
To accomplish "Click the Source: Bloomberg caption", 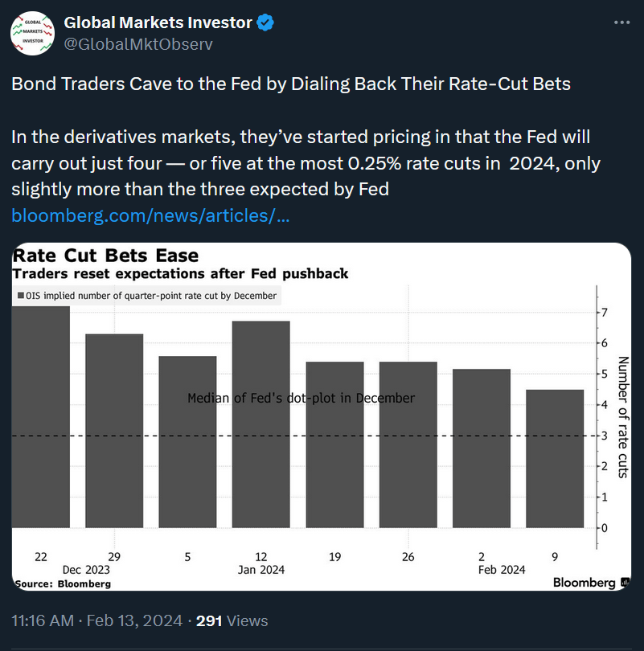I will click(x=63, y=583).
